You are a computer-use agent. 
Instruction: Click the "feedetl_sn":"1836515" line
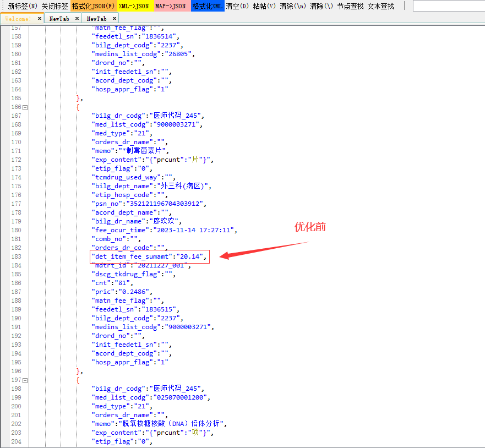(135, 309)
